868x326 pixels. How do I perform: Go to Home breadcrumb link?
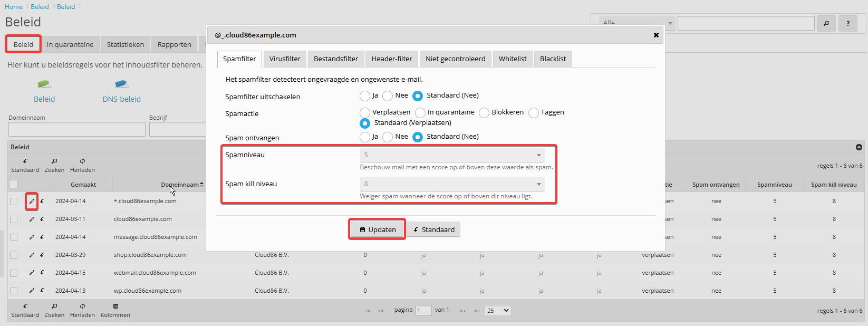pyautogui.click(x=14, y=7)
